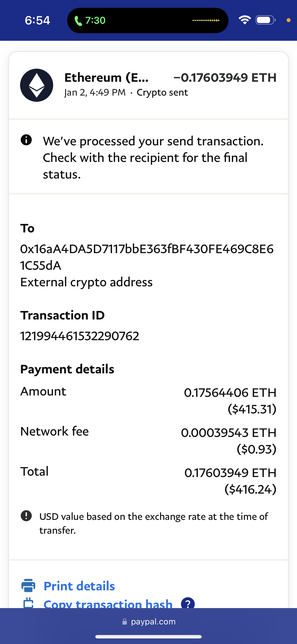Open the Print details link

[79, 586]
